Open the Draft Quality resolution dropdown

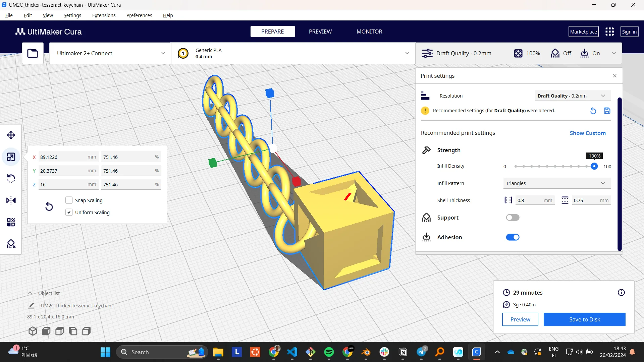(x=572, y=96)
